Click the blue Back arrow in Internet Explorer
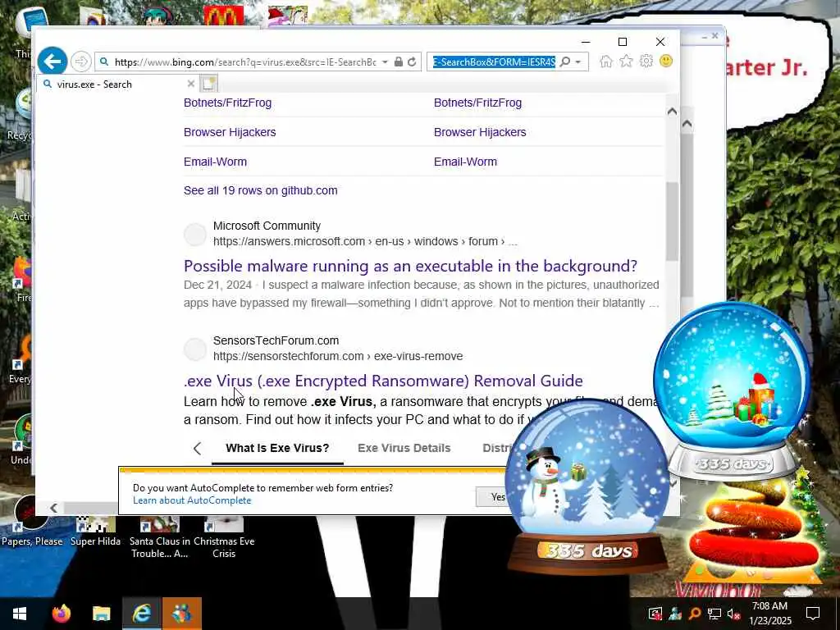The image size is (840, 630). 52,62
